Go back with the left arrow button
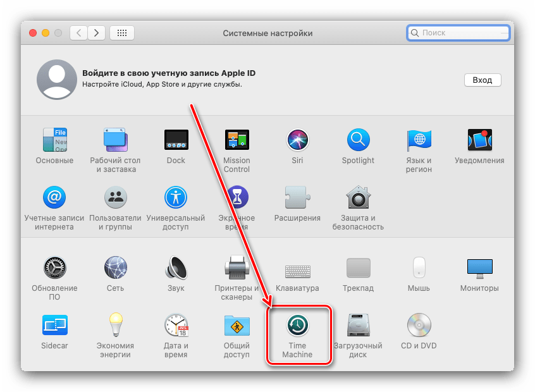 point(79,33)
